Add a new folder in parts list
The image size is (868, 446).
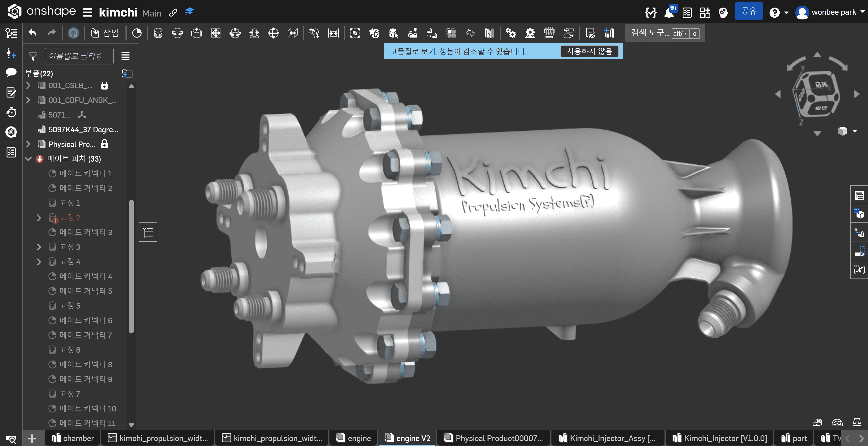point(127,73)
